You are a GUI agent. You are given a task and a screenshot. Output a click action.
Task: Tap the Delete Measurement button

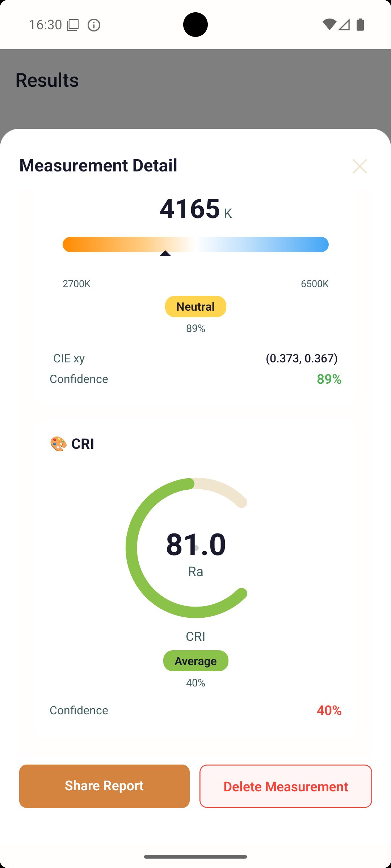(286, 786)
